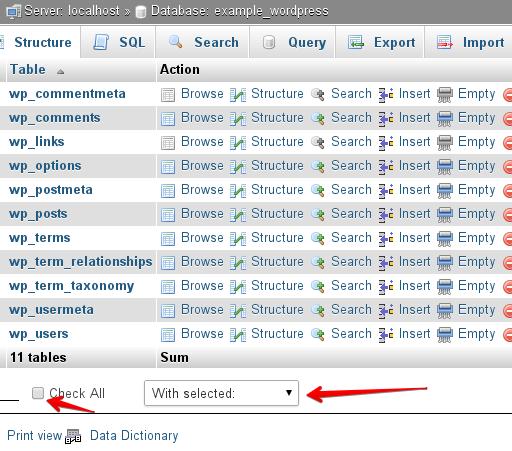Click the Export tab icon

coord(356,42)
